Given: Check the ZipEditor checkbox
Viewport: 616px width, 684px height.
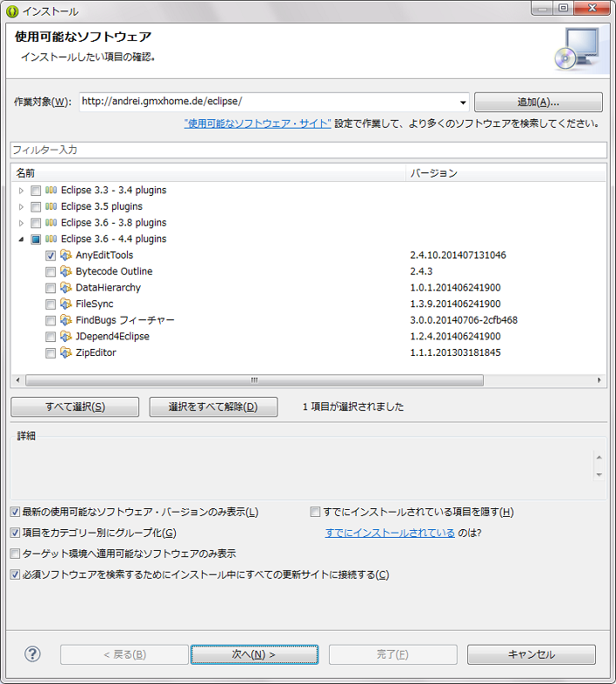Looking at the screenshot, I should coord(50,353).
